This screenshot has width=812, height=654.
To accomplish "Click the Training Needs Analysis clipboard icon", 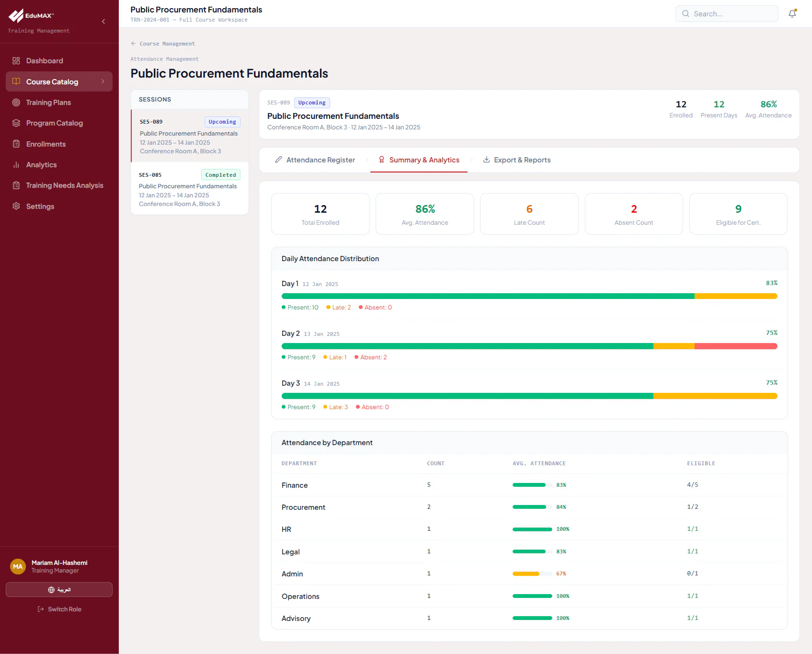I will coord(16,185).
